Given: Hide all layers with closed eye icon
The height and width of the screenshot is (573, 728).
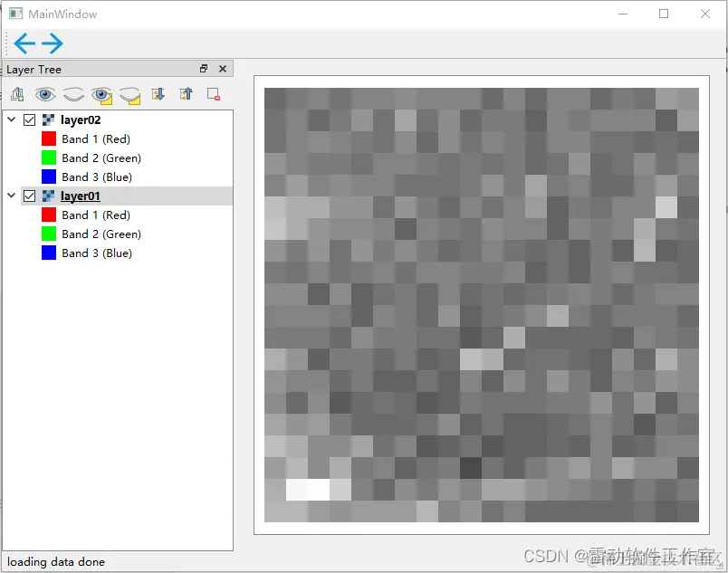Looking at the screenshot, I should click(73, 95).
